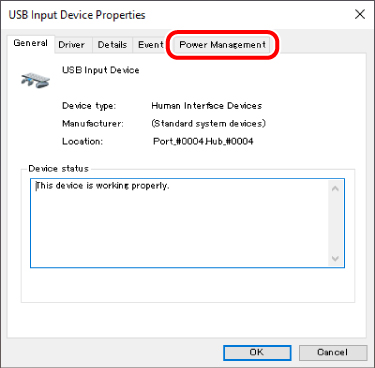Click the USB keyboard device icon
The height and width of the screenshot is (368, 375).
click(x=35, y=80)
